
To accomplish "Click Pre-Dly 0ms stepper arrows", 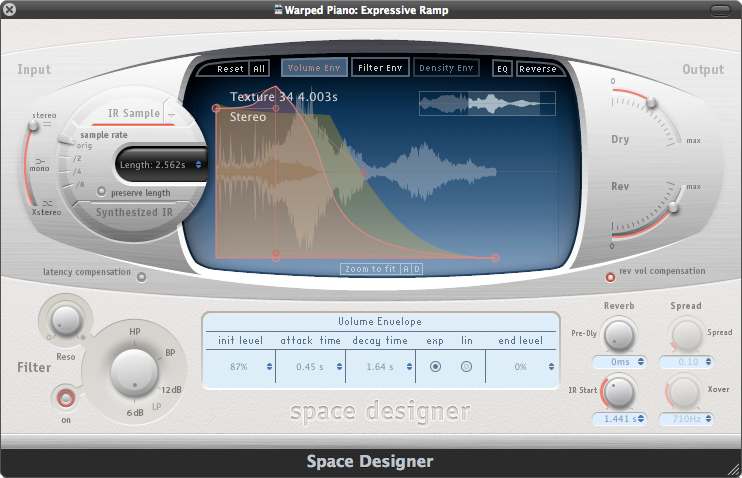I will [640, 362].
